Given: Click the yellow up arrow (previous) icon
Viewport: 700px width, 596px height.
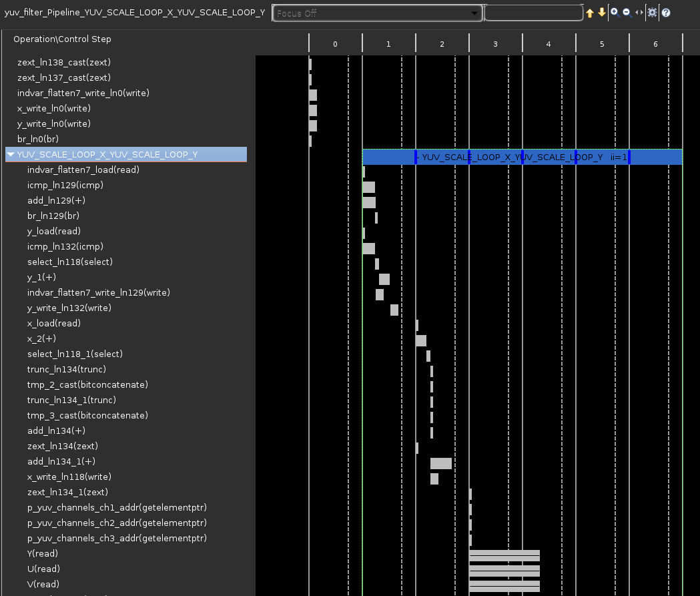Looking at the screenshot, I should (590, 13).
